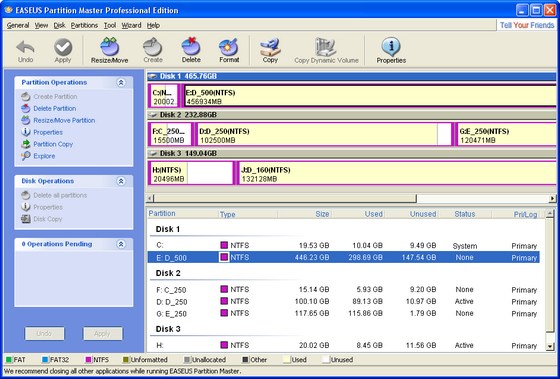Open the Disk menu
The height and width of the screenshot is (379, 560).
60,25
